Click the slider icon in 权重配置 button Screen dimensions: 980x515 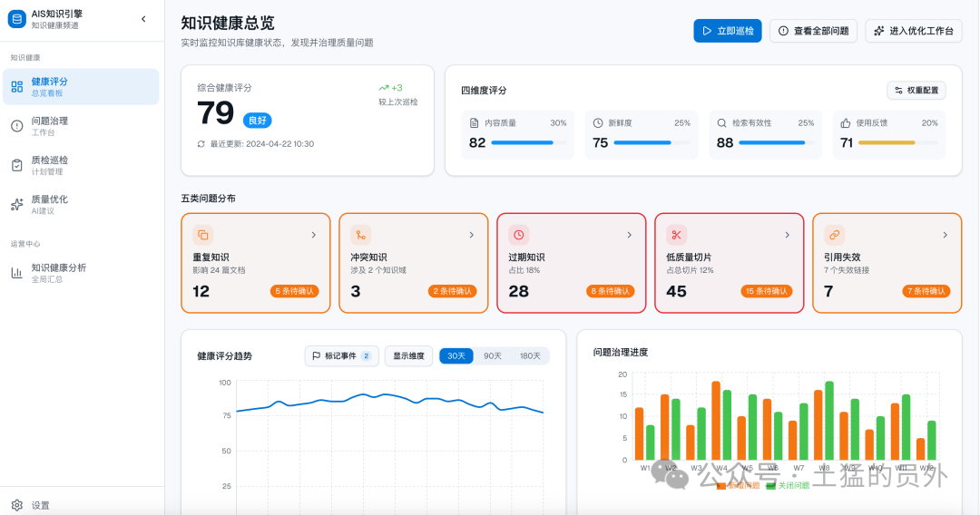pos(898,91)
